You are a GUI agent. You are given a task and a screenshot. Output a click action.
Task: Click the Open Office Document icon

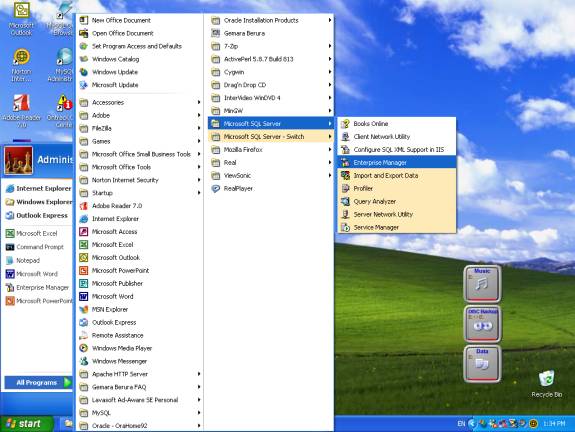(x=84, y=33)
